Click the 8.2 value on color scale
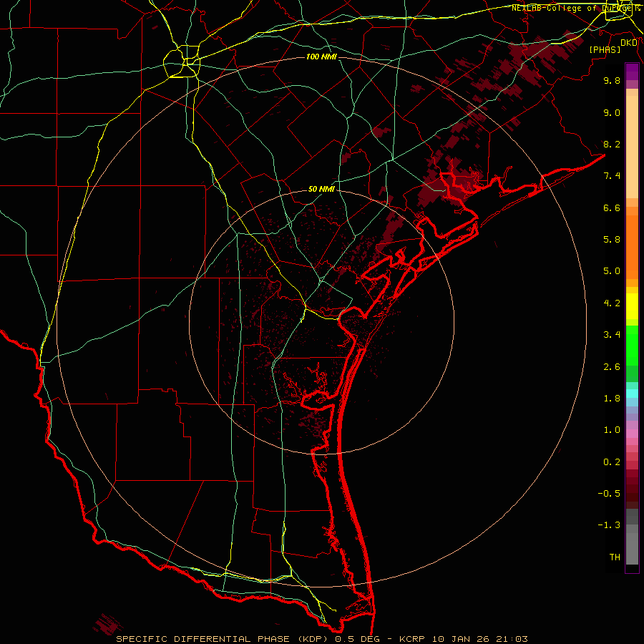Screen dimensions: 644x644 tap(612, 144)
